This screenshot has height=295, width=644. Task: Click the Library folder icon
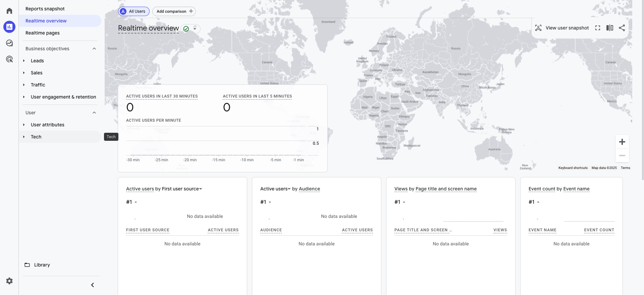pos(27,265)
